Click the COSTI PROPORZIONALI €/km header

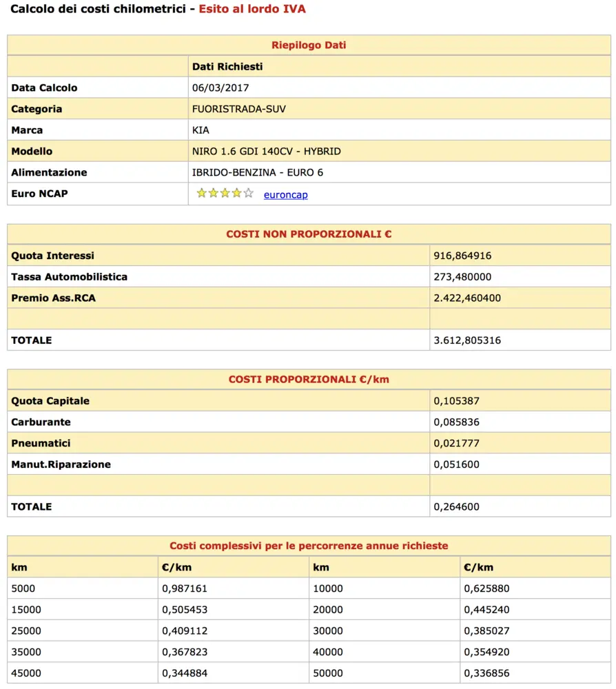point(309,379)
